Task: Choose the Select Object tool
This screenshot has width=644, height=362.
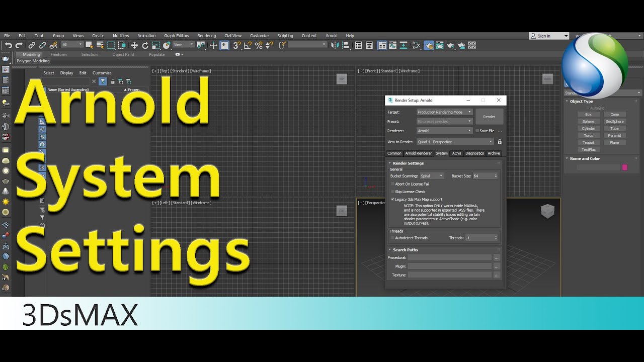Action: click(x=89, y=45)
